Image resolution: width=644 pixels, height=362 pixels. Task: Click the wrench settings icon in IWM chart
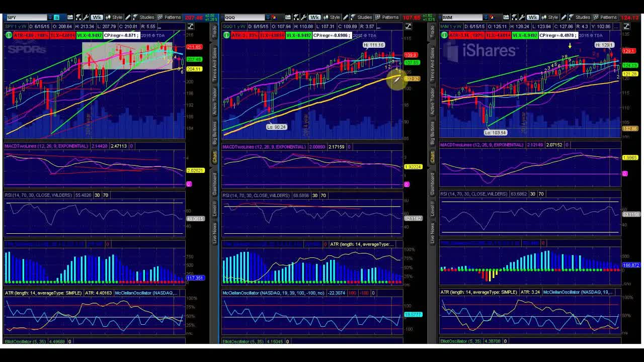pos(522,17)
